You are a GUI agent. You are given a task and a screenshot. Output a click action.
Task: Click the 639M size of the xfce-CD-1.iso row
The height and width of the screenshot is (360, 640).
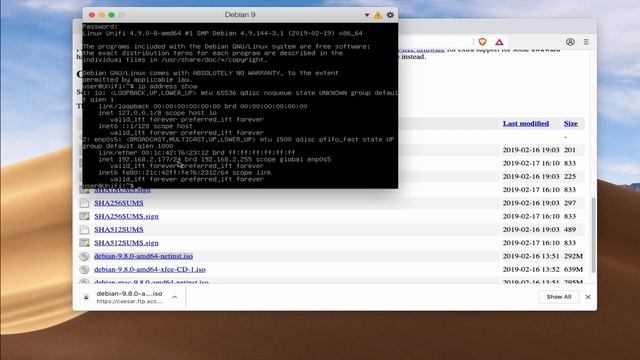[573, 269]
